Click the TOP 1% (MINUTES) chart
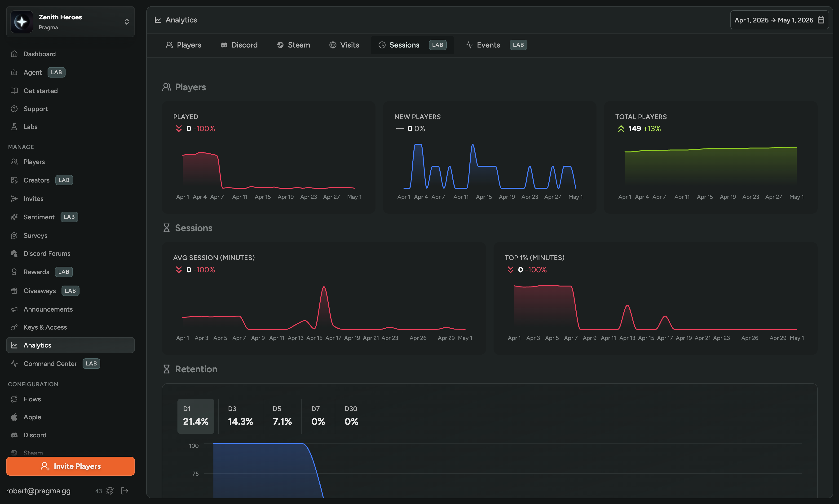 tap(655, 298)
